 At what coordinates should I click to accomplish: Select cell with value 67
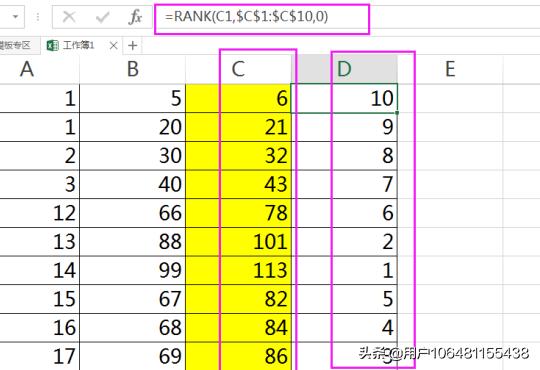click(133, 299)
